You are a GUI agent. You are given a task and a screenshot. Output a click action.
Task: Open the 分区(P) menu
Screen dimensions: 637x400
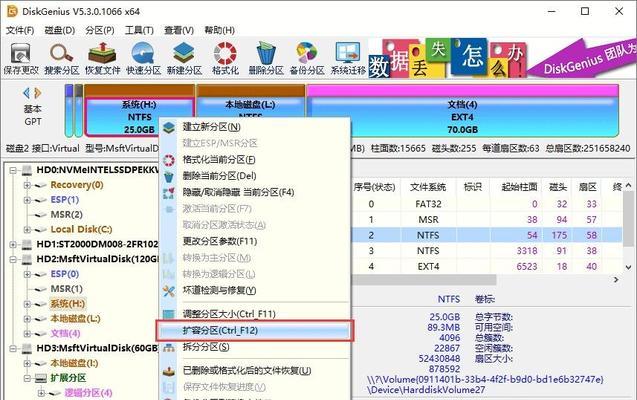tap(100, 30)
